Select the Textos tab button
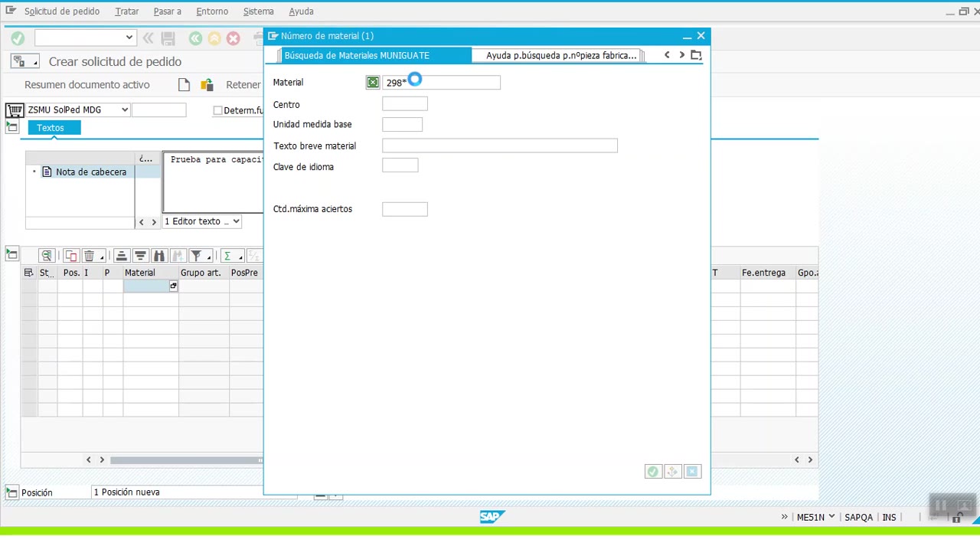Viewport: 980px width, 556px height. (51, 128)
